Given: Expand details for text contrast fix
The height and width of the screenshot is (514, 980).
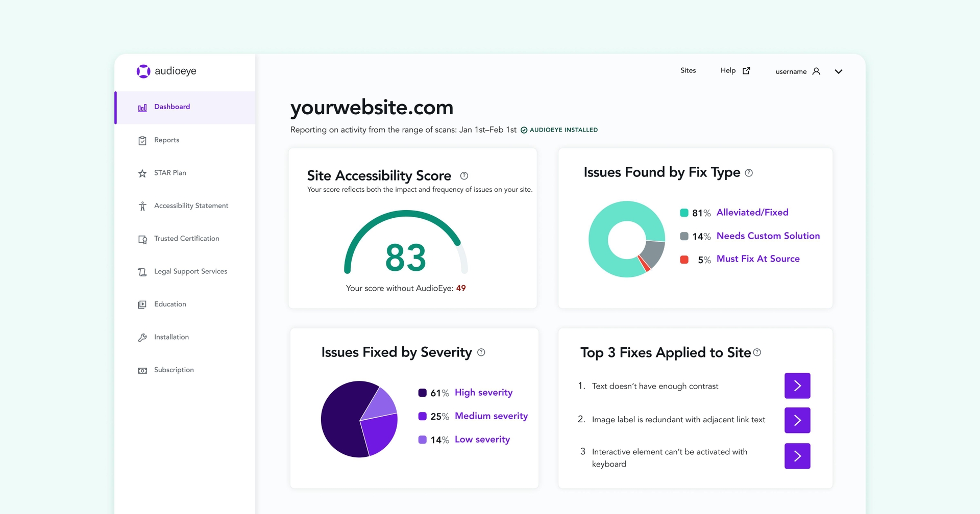Looking at the screenshot, I should coord(797,386).
